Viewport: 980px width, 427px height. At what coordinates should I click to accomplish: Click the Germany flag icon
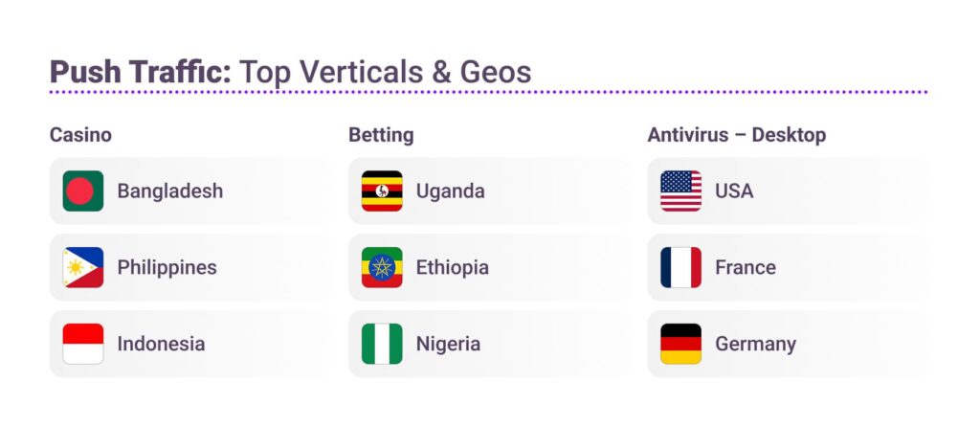(680, 344)
